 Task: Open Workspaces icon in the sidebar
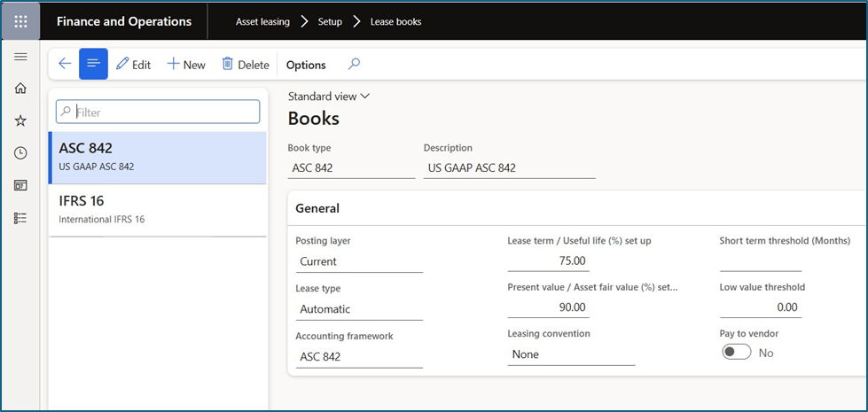pos(20,185)
